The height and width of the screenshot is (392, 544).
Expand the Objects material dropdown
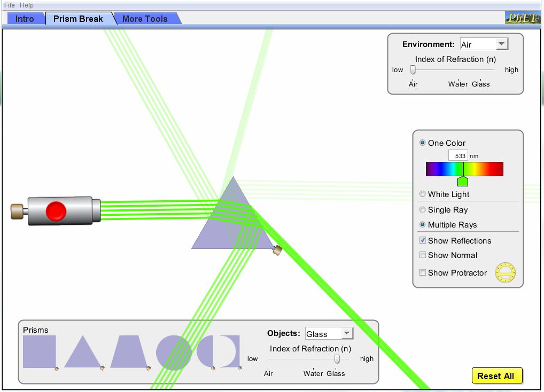[329, 334]
